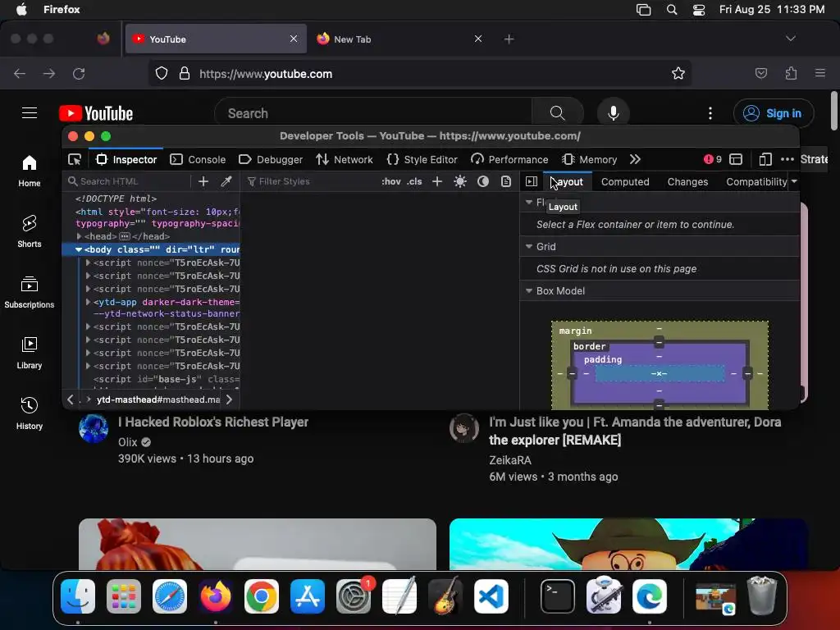Click the YouTube search magnifier button

(557, 113)
